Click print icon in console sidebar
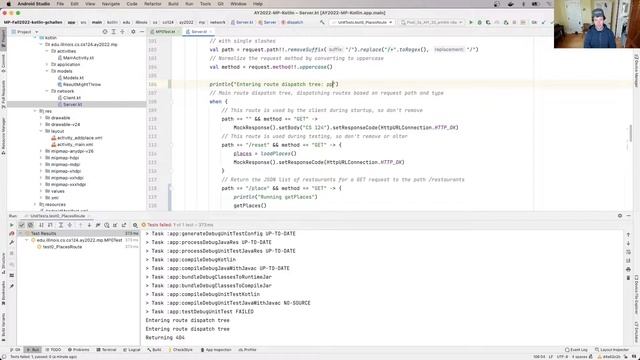640x360 pixels. pos(628,269)
